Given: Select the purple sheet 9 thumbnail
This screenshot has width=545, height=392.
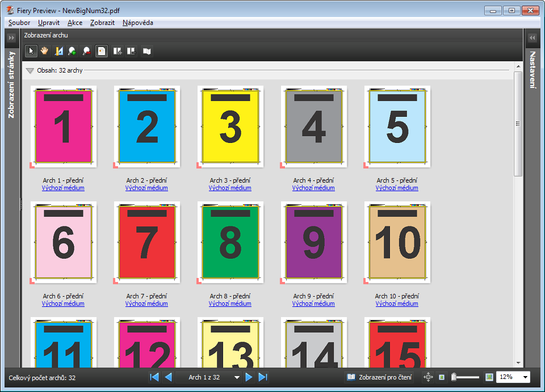Looking at the screenshot, I should pos(314,242).
